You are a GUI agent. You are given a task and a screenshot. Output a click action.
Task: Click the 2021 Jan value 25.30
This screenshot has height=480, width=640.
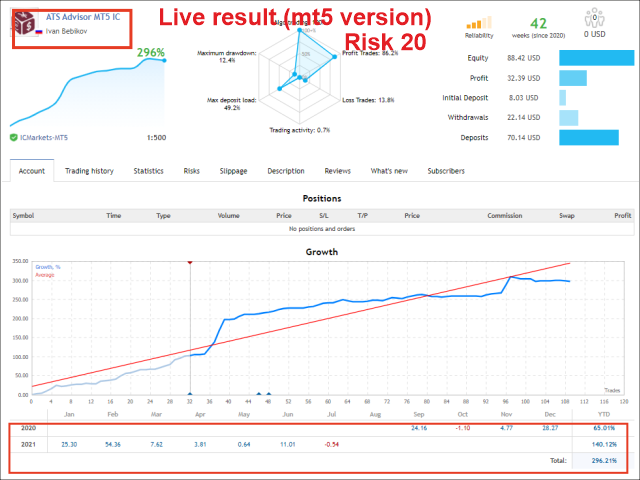tap(69, 444)
